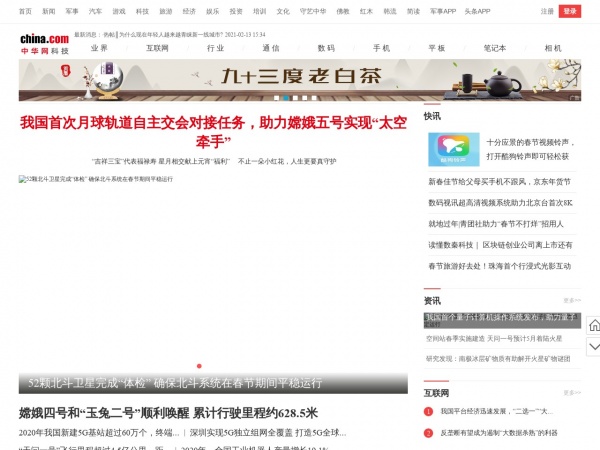Open the 春节旅游好去处 珠海 article
This screenshot has width=600, height=450.
click(499, 266)
